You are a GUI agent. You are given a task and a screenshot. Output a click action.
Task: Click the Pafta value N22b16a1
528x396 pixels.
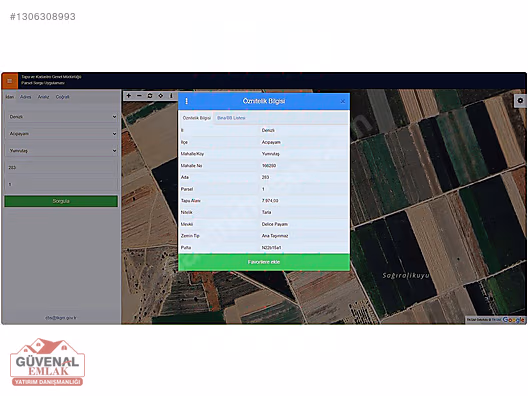pos(271,248)
